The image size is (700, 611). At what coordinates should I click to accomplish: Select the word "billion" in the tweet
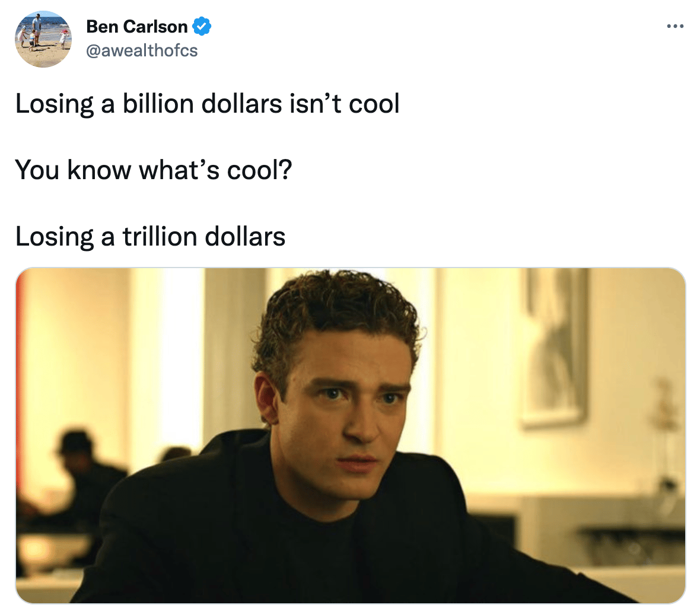tap(158, 104)
